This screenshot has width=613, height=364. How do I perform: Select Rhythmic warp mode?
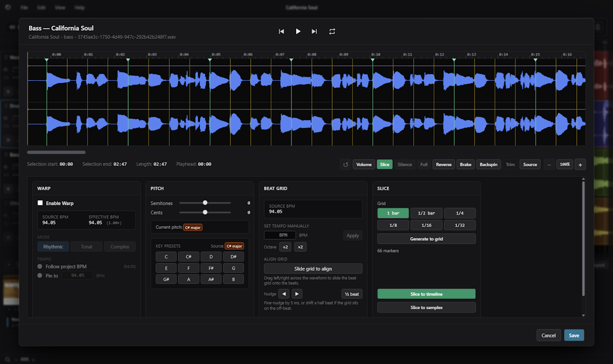pos(53,247)
